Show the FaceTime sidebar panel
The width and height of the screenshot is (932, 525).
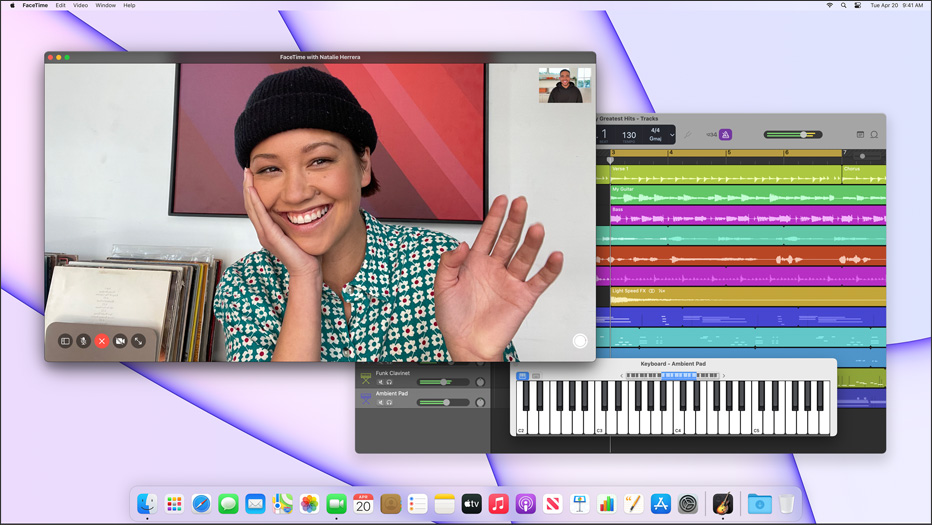click(x=65, y=341)
